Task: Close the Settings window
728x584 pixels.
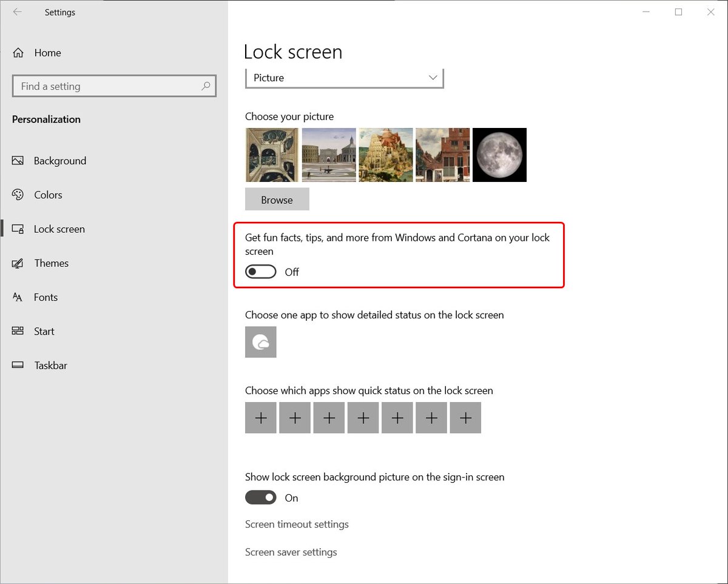Action: coord(711,12)
